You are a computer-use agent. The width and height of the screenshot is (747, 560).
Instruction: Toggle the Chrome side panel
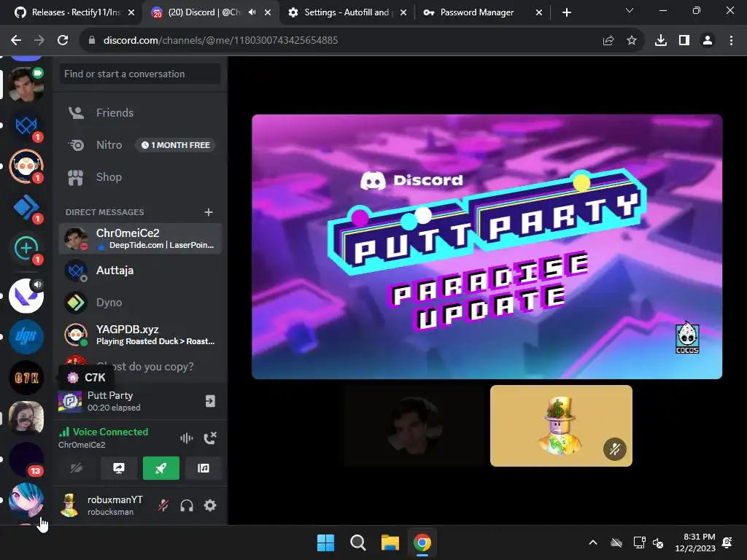coord(684,41)
